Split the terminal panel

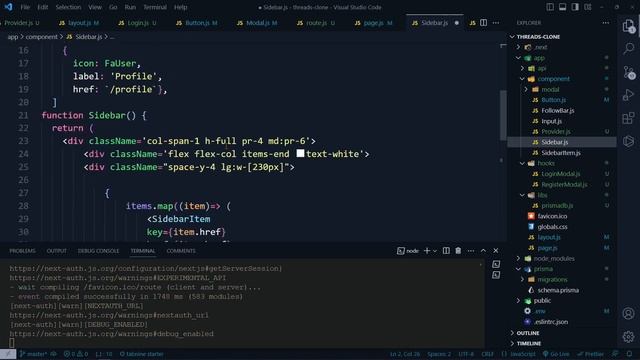tap(446, 251)
